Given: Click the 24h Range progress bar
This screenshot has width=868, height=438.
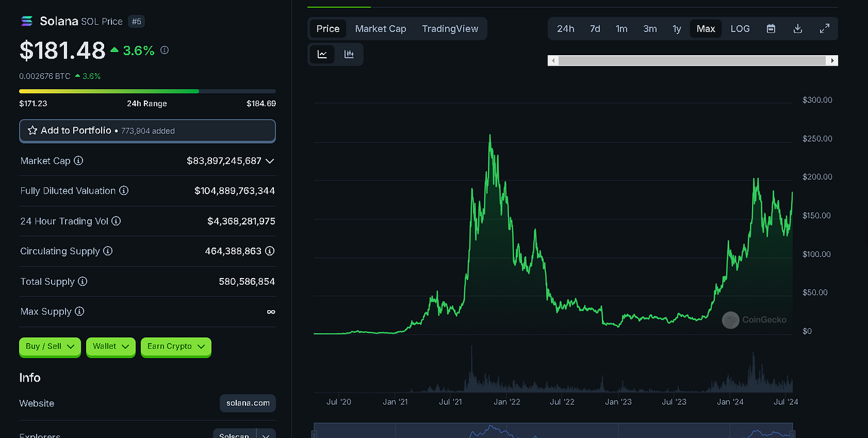Looking at the screenshot, I should click(148, 91).
